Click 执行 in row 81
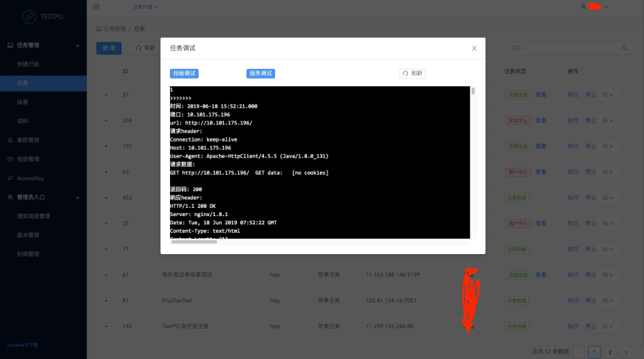 click(x=573, y=301)
